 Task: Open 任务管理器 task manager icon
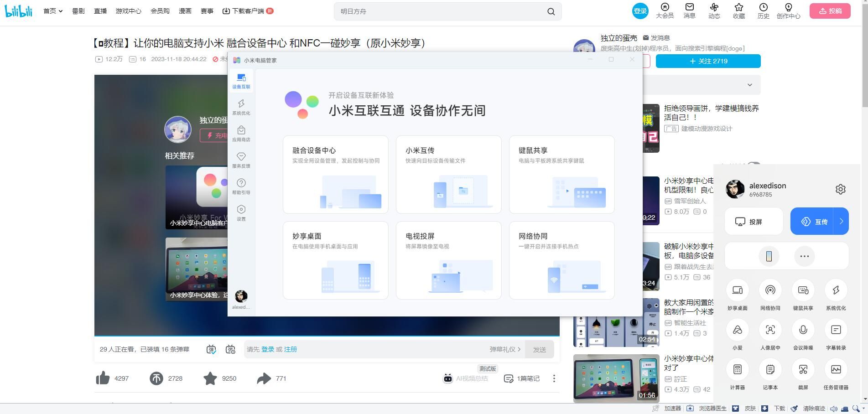[836, 370]
